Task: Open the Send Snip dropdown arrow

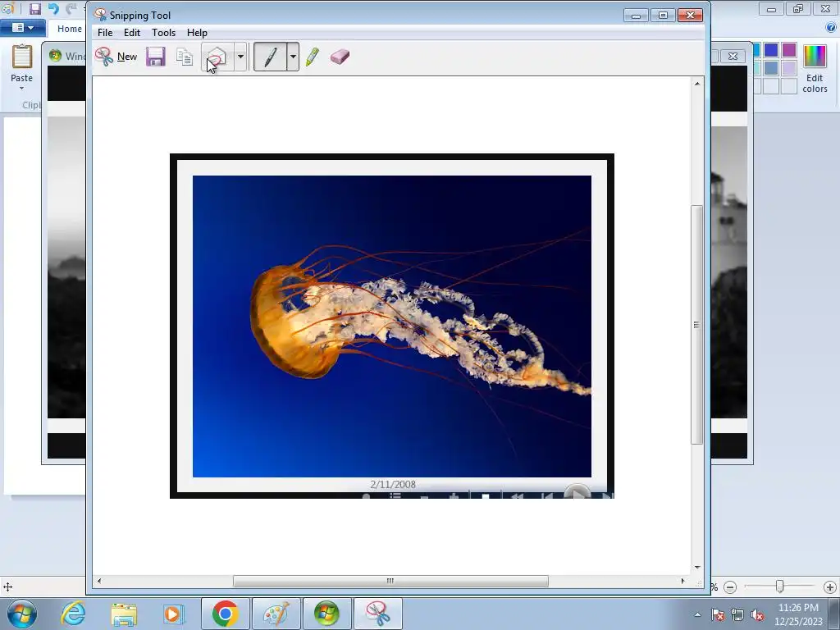Action: coord(240,57)
